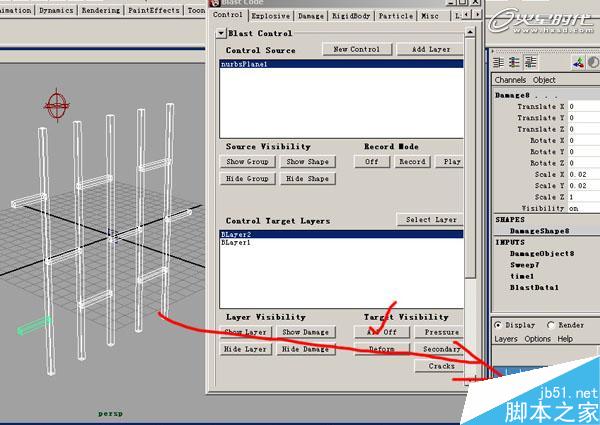Click the Select Layer button
Viewport: 600px width, 425px height.
[x=430, y=220]
